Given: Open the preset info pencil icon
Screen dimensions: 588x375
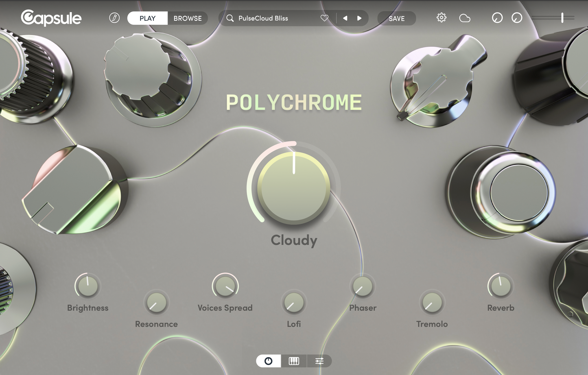Looking at the screenshot, I should point(114,18).
